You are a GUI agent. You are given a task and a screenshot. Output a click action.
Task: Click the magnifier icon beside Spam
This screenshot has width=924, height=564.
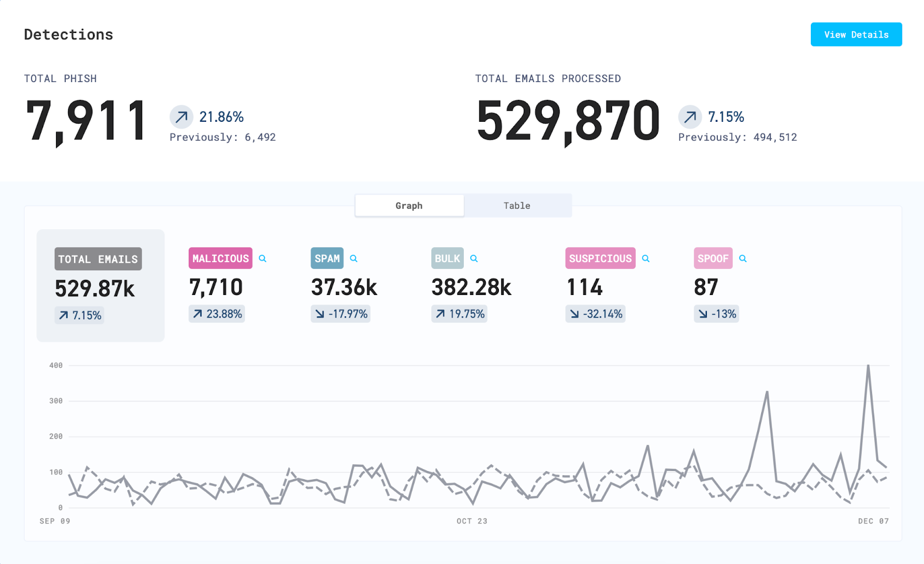pyautogui.click(x=354, y=259)
